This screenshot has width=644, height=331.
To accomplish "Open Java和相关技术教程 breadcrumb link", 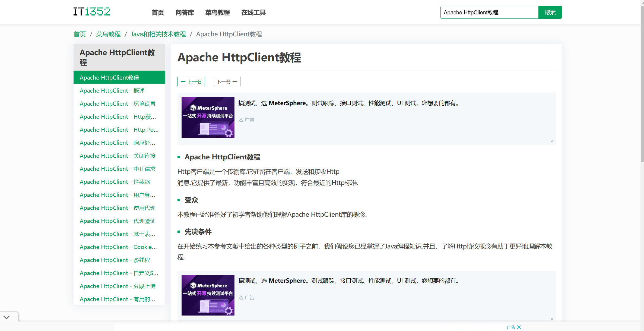I will (x=158, y=34).
